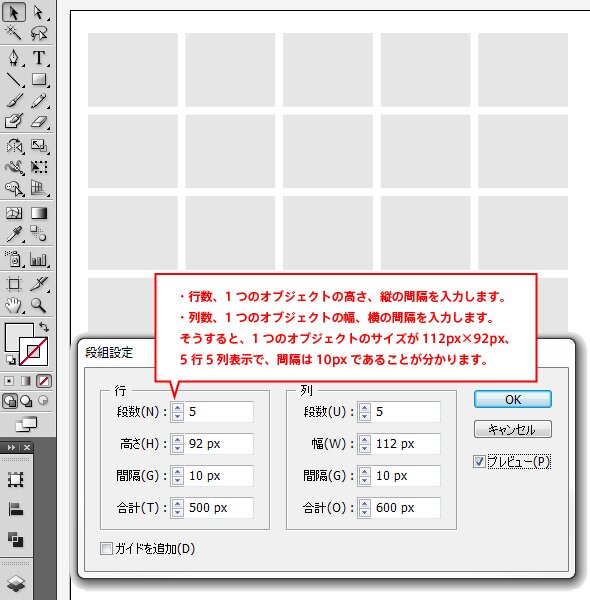Open the Change Screen Mode button

coord(26,424)
